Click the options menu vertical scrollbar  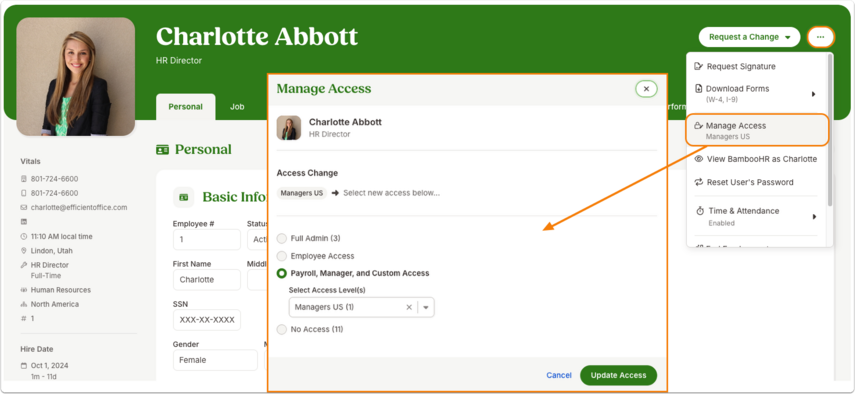830,130
